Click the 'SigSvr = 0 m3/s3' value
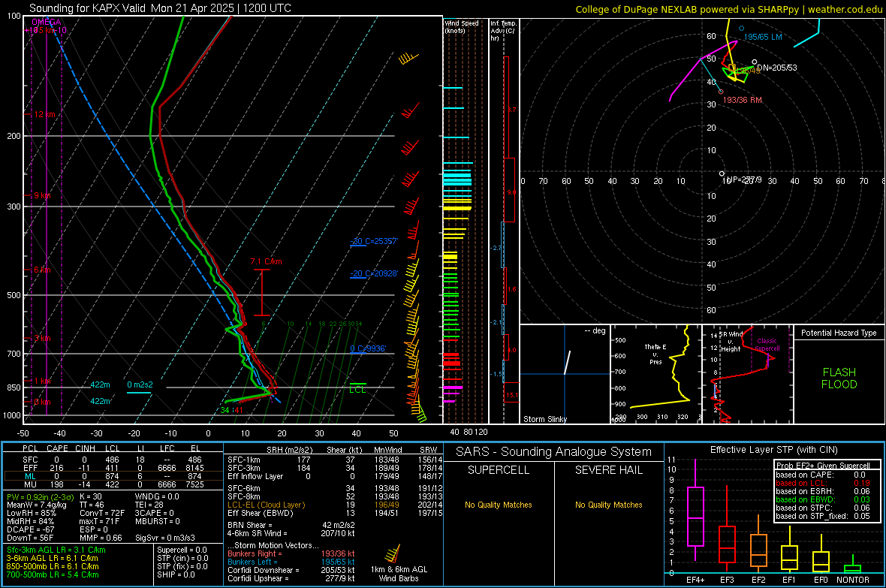886x588 pixels. [165, 538]
